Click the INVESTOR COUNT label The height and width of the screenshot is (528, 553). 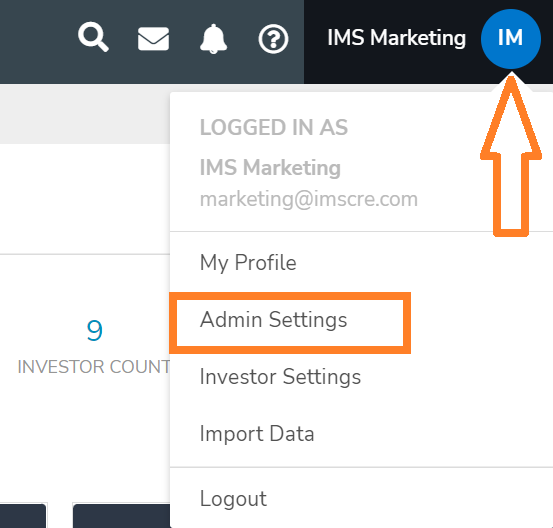[x=94, y=367]
